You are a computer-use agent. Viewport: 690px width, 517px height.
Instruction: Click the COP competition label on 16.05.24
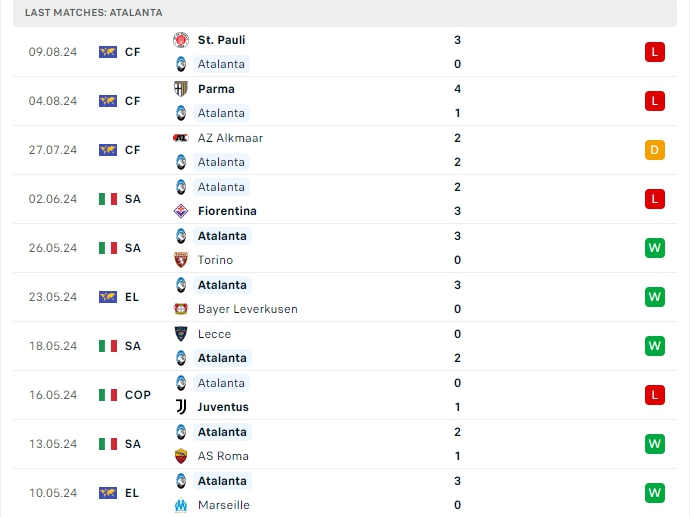(138, 395)
